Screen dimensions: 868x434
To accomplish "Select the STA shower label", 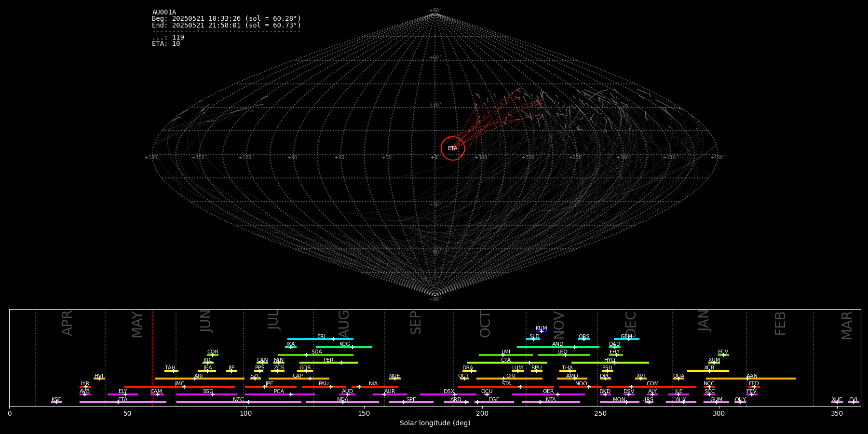I will pyautogui.click(x=506, y=384).
